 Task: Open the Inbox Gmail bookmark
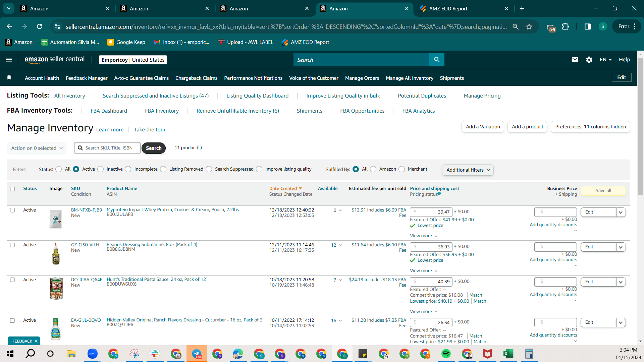[181, 42]
